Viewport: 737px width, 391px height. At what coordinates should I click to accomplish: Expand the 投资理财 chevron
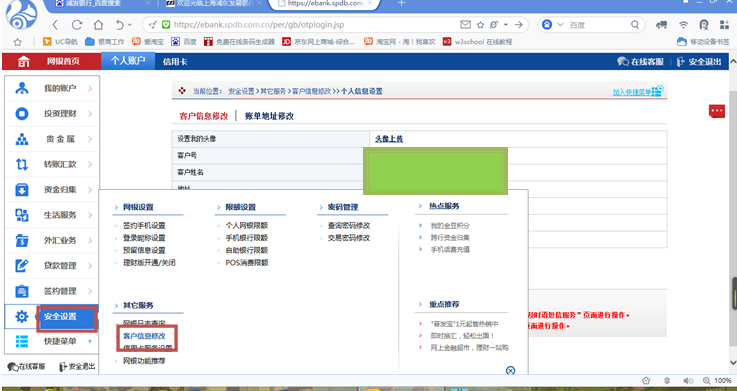[x=90, y=113]
